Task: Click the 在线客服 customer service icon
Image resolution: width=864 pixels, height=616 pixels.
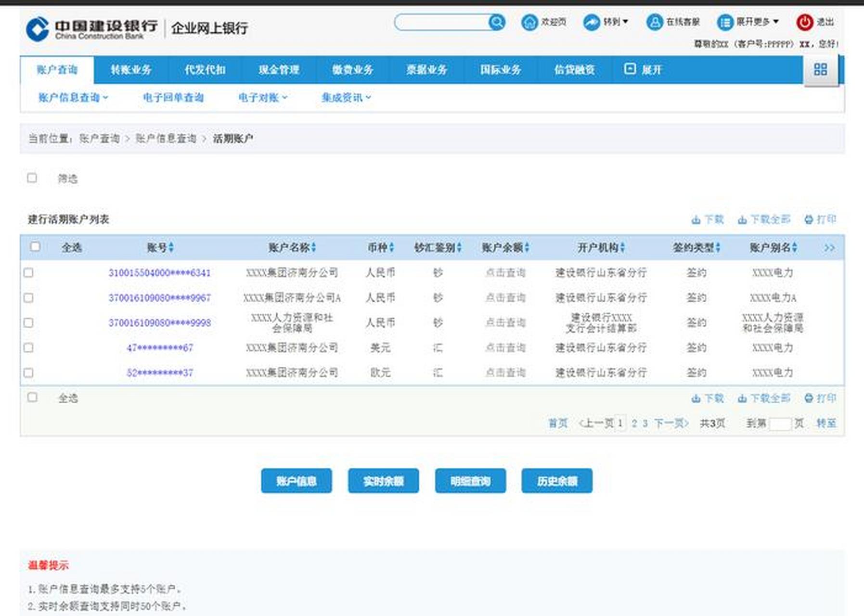Action: pos(654,22)
